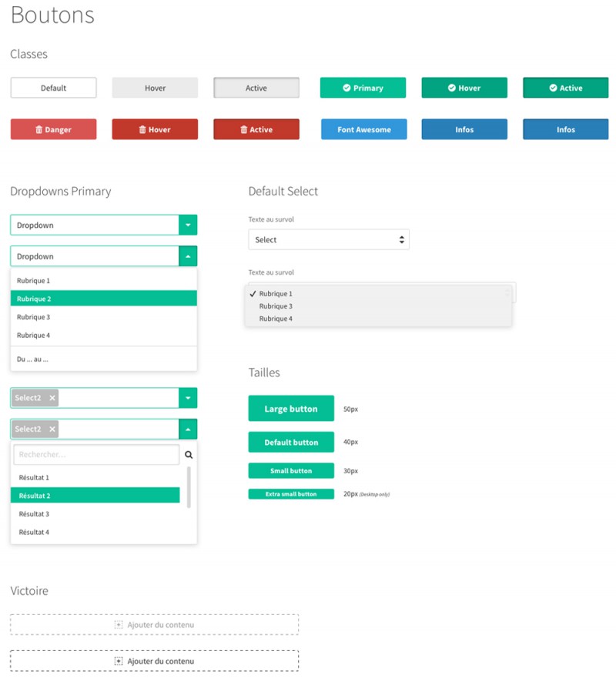Click the trash icon in the red Active button
Image resolution: width=616 pixels, height=688 pixels.
(x=244, y=130)
